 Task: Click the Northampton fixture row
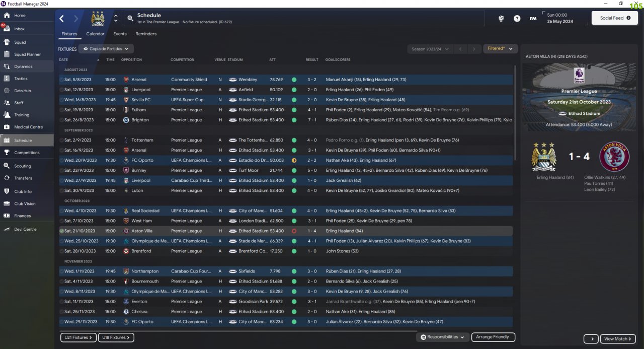286,271
